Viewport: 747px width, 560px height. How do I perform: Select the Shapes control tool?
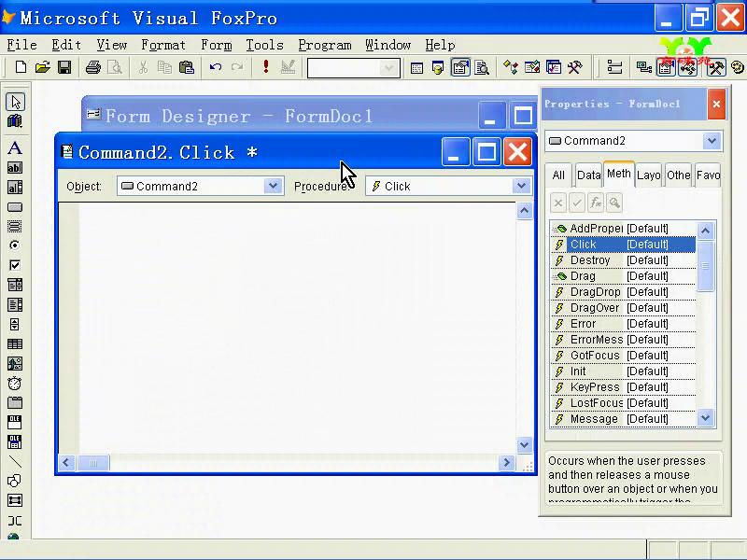(15, 481)
